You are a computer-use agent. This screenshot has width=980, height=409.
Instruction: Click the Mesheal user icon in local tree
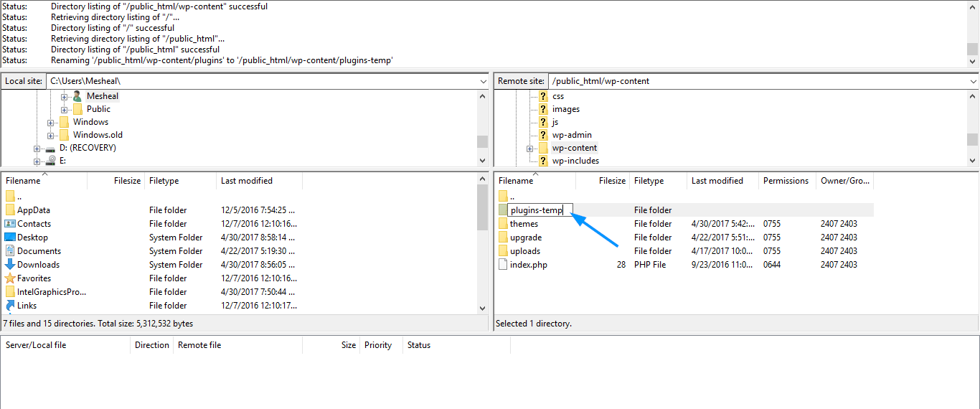77,96
